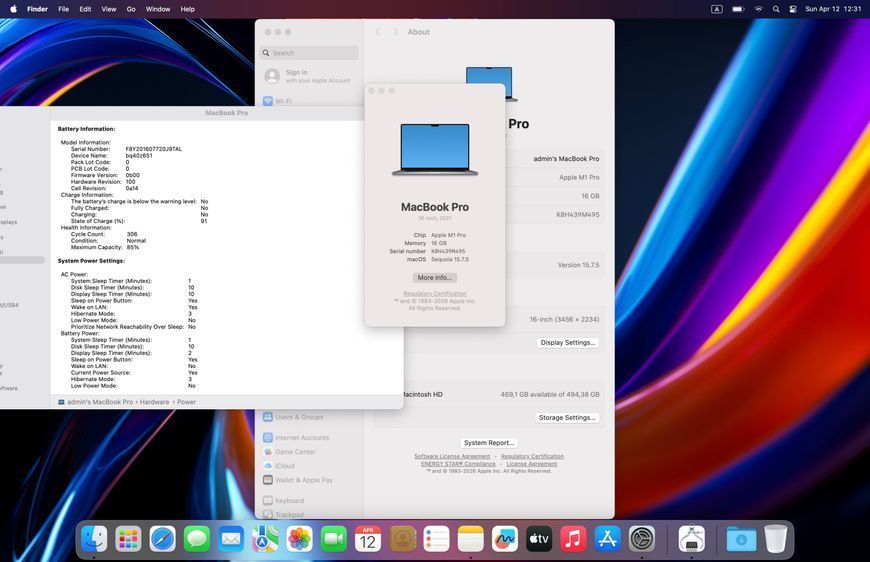Launch Maps from the Dock
The width and height of the screenshot is (870, 562).
click(x=265, y=539)
